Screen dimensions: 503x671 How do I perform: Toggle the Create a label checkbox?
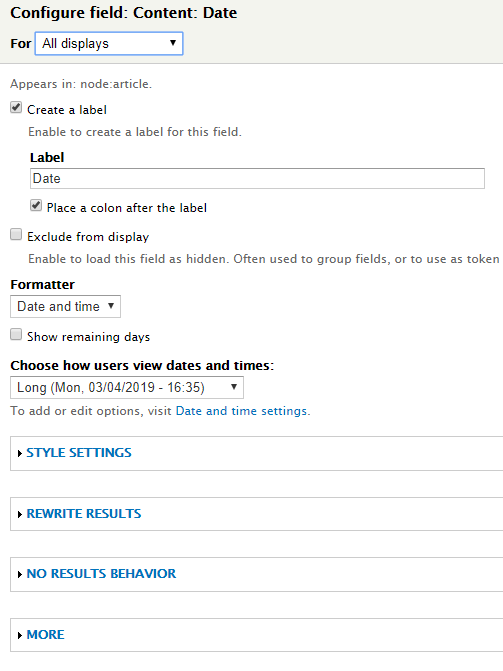(16, 108)
